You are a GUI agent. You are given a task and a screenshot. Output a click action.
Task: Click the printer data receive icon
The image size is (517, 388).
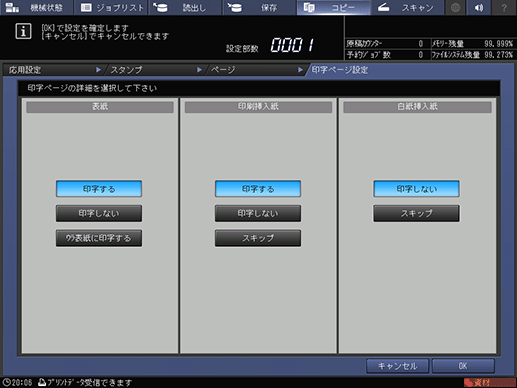tap(42, 382)
